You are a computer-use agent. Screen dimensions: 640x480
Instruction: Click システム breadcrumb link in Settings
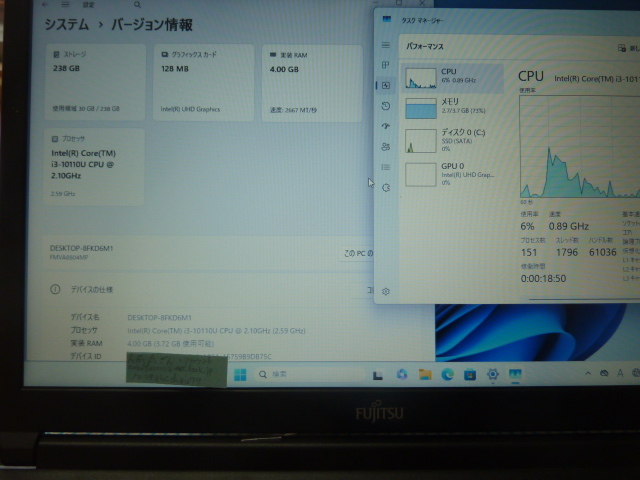point(71,23)
